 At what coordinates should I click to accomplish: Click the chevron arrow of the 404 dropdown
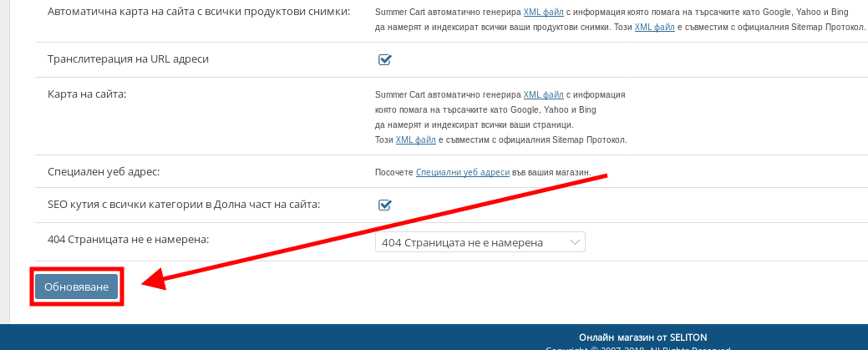574,242
